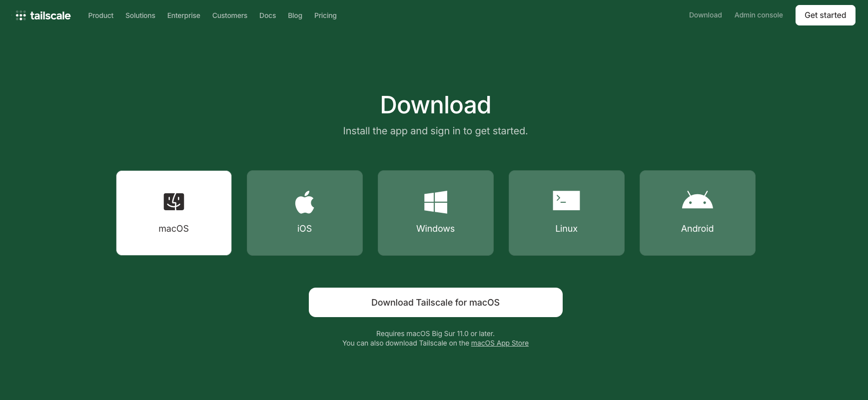
Task: Open the Product menu
Action: (x=101, y=15)
